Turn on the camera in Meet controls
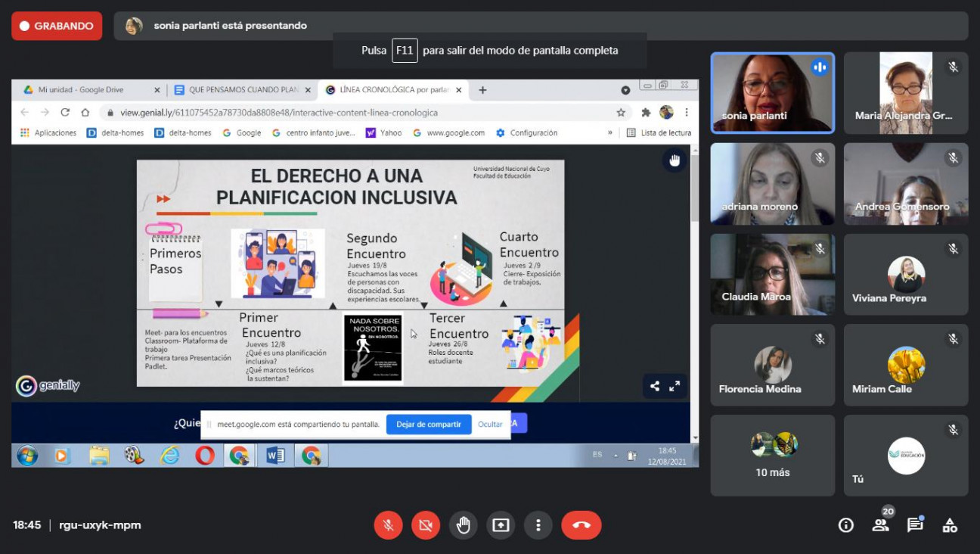Viewport: 980px width, 554px height. (x=426, y=525)
